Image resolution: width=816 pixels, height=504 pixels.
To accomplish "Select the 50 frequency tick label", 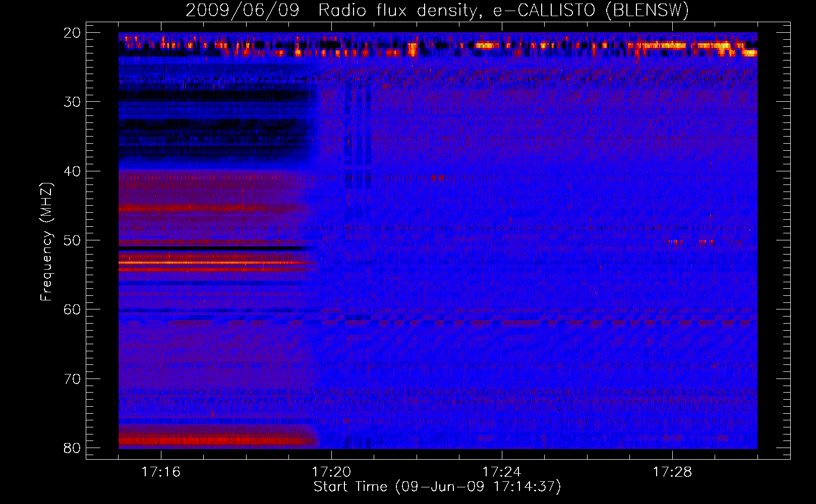I will pyautogui.click(x=73, y=240).
